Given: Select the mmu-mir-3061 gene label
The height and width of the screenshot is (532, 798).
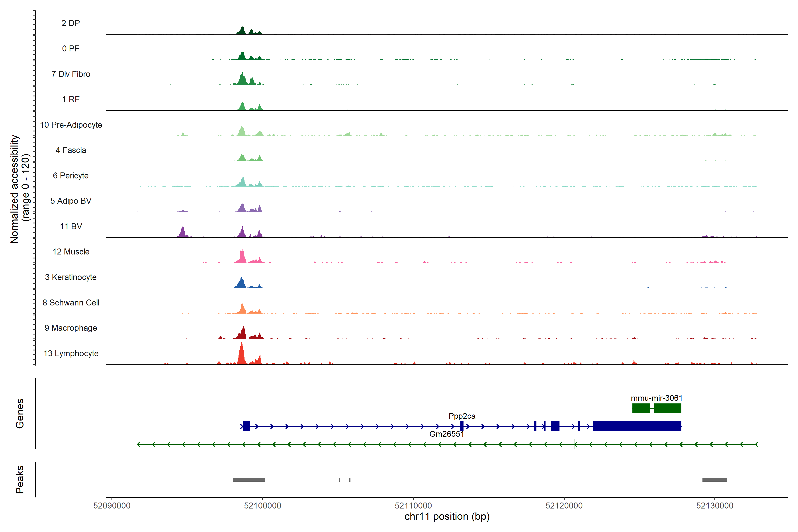Looking at the screenshot, I should [656, 398].
